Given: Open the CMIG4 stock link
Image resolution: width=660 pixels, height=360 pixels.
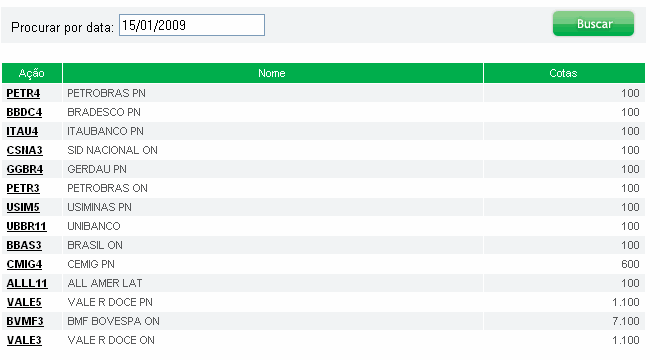Looking at the screenshot, I should tap(24, 264).
